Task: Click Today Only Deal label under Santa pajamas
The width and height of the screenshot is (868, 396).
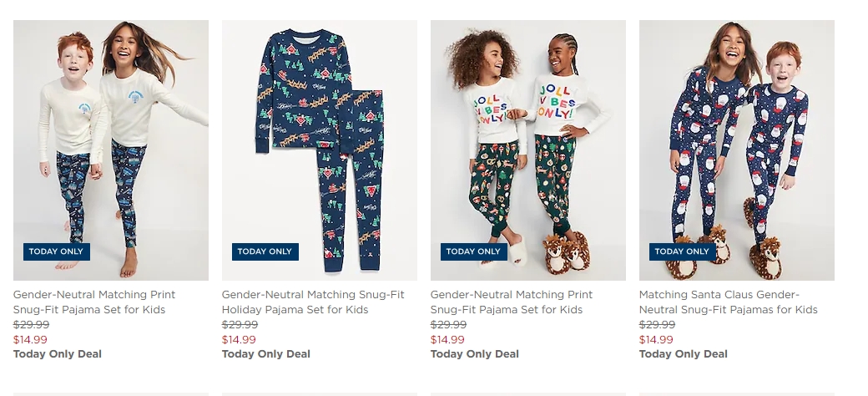Action: 684,354
